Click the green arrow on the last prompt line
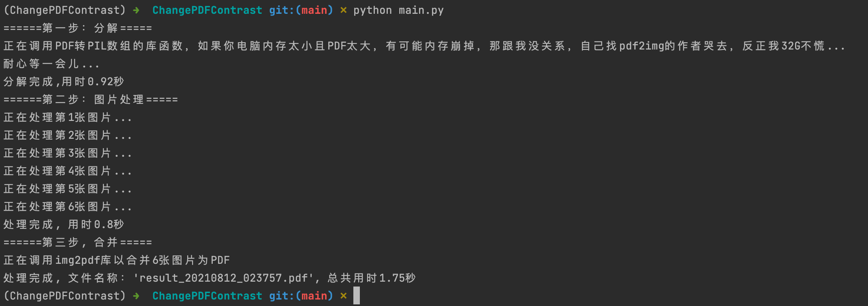The height and width of the screenshot is (306, 868). click(136, 296)
